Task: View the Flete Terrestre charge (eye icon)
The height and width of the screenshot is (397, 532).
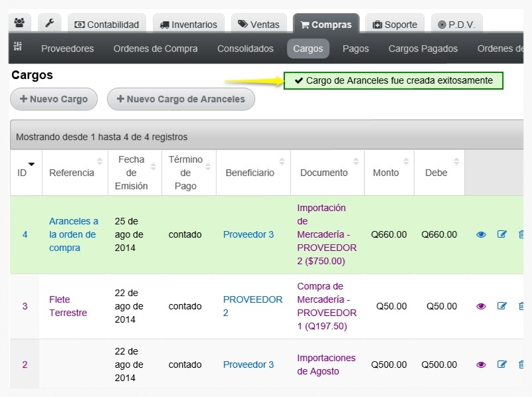Action: pyautogui.click(x=481, y=307)
